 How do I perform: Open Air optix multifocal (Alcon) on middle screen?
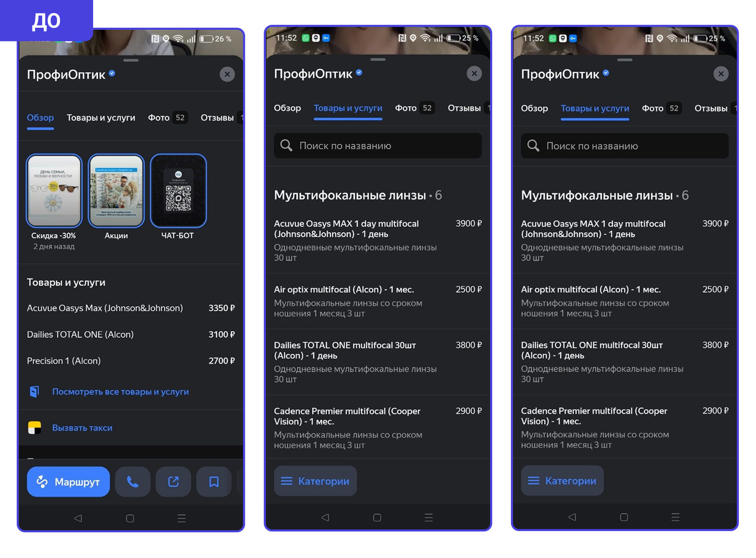[x=378, y=301]
